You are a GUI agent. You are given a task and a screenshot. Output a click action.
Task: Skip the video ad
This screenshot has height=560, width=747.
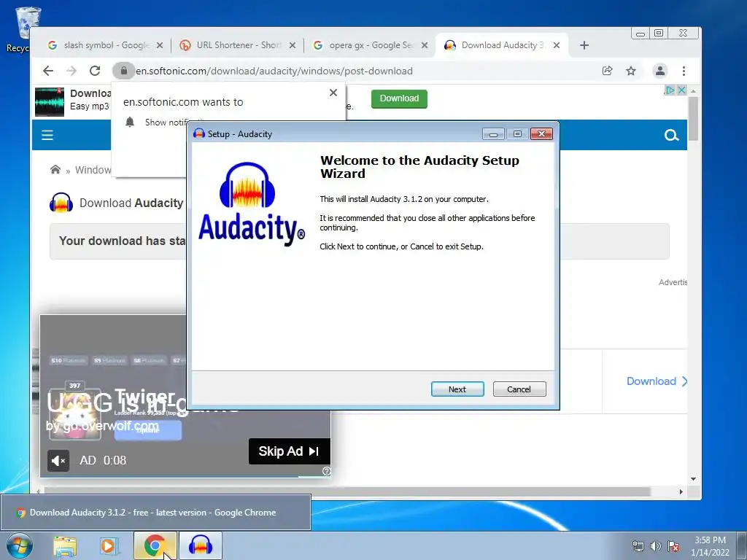pos(289,451)
